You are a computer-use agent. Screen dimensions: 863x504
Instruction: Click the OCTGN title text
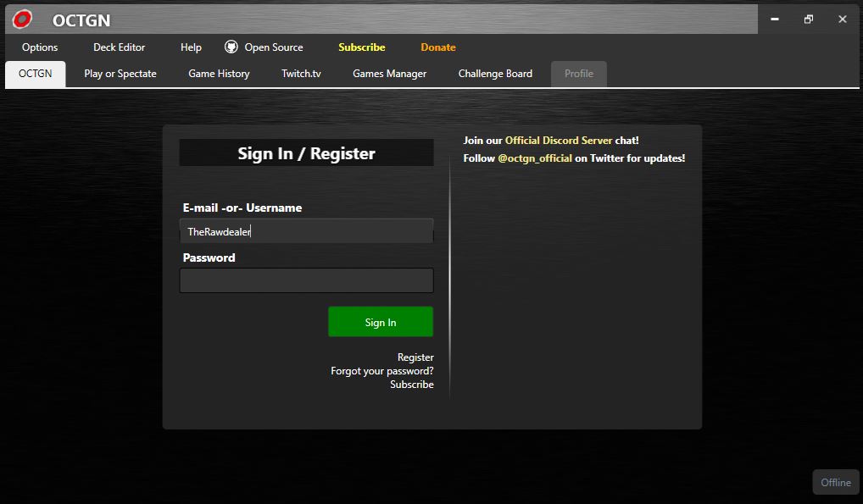tap(81, 20)
